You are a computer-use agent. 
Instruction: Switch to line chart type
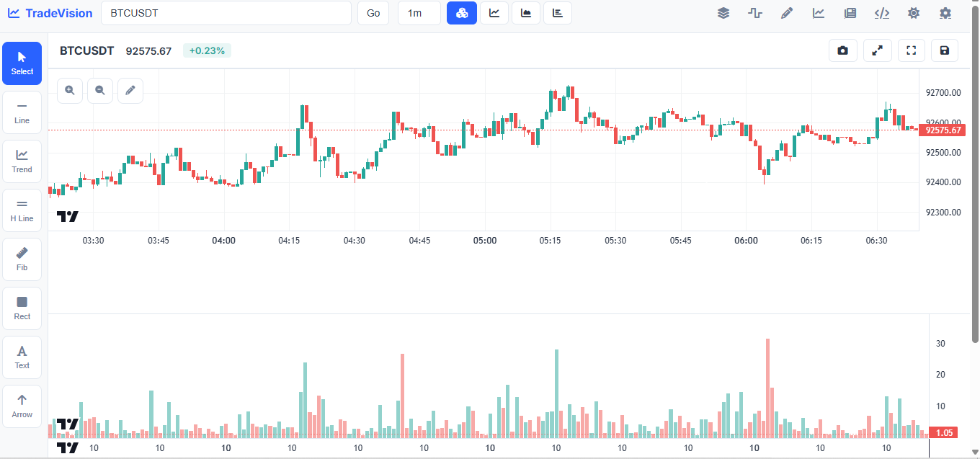[x=494, y=12]
